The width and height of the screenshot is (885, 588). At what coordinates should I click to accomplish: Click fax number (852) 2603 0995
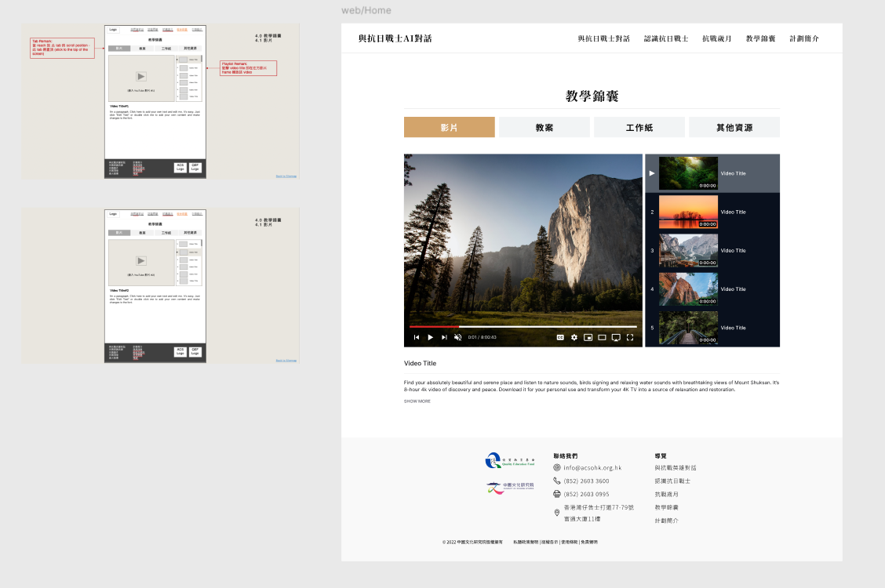pyautogui.click(x=586, y=495)
